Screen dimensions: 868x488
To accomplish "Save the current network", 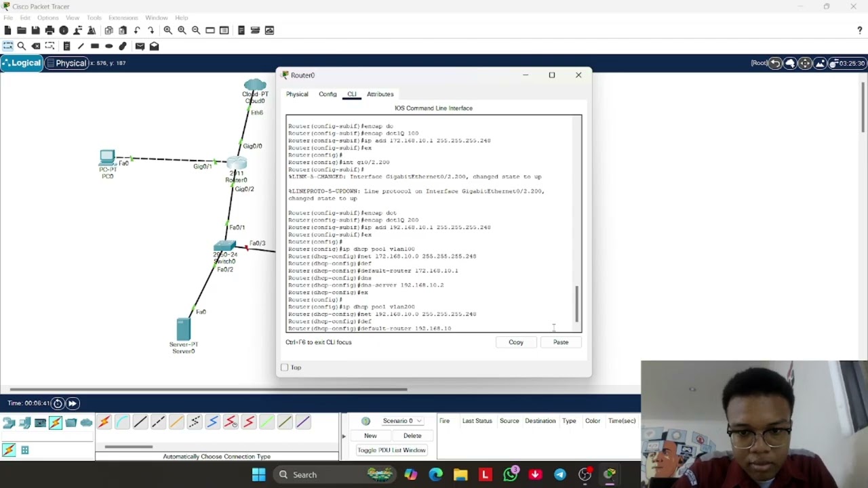I will pos(35,30).
